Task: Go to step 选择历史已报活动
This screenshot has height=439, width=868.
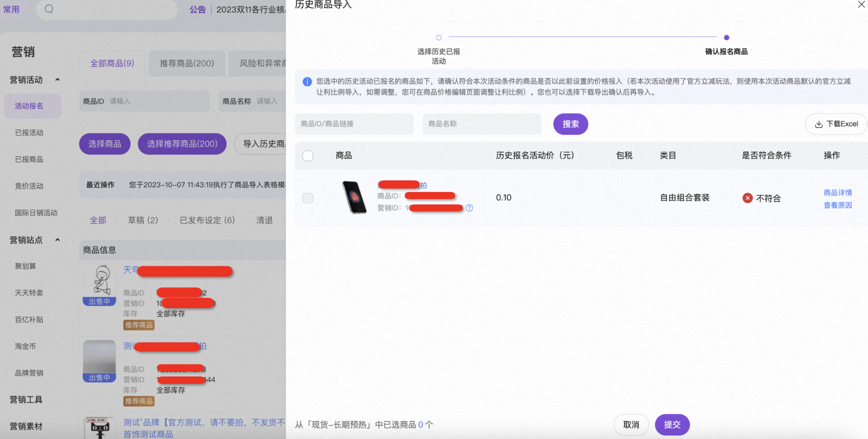Action: (439, 37)
